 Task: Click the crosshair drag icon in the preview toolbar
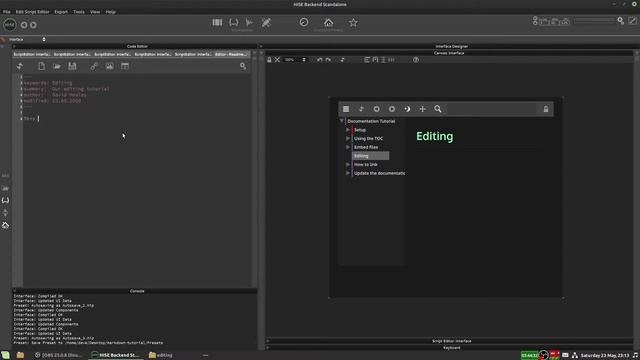coord(422,109)
